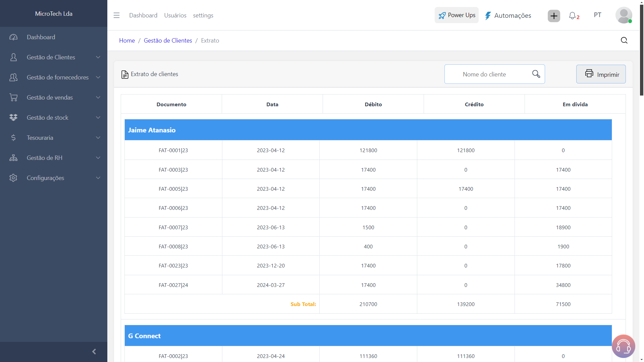Collapse the sidebar using the left chevron
This screenshot has width=644, height=362.
94,352
